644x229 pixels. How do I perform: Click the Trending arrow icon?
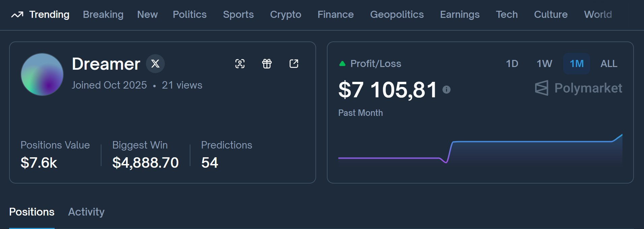pyautogui.click(x=17, y=14)
